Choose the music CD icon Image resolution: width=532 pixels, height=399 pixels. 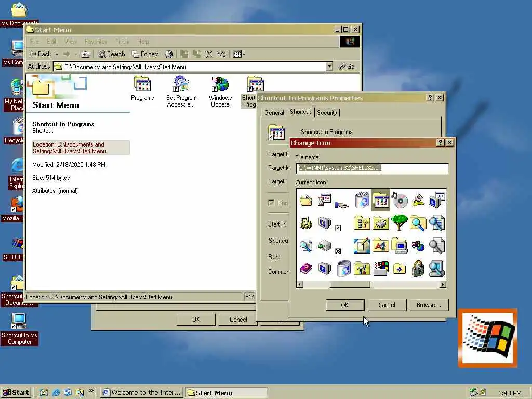point(399,200)
